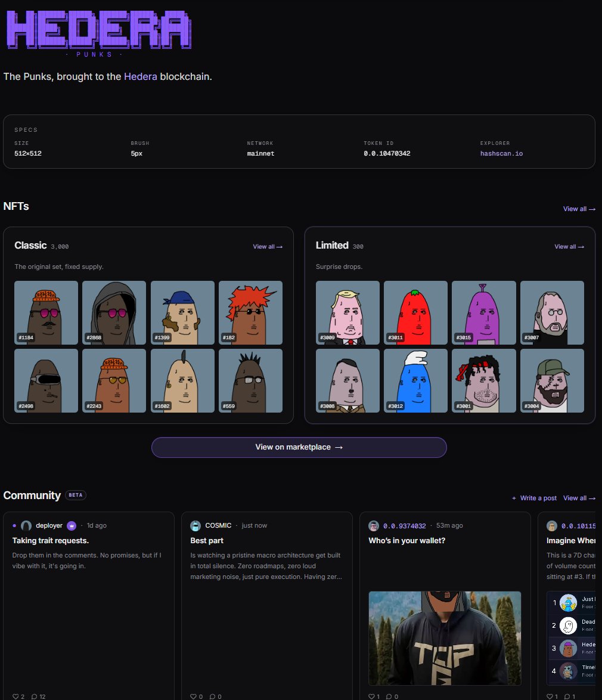Open Limited punk #3001 thumbnail
This screenshot has height=700, width=602.
click(x=484, y=381)
